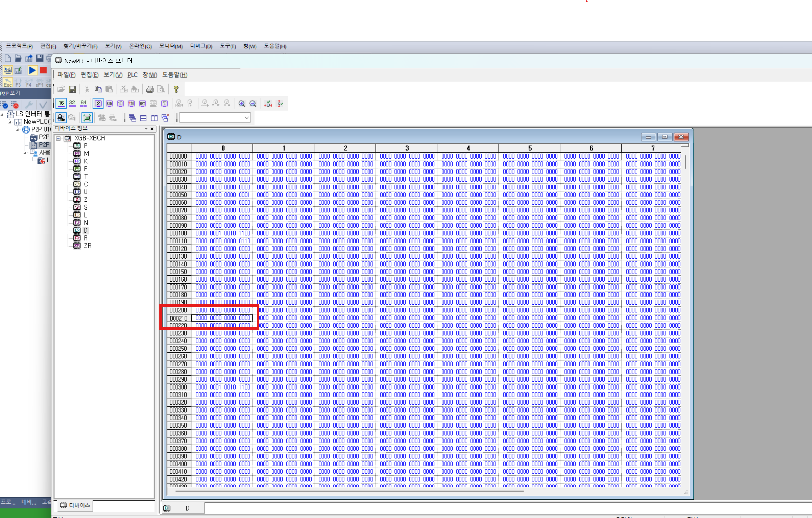Screen dimensions: 812x518
Task: Print the device monitor data
Action: coord(150,89)
